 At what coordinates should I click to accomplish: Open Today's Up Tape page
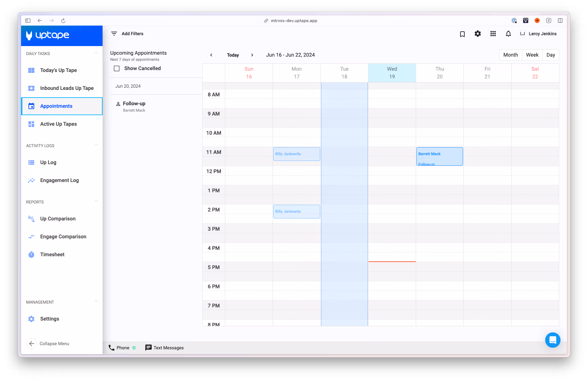pyautogui.click(x=58, y=70)
